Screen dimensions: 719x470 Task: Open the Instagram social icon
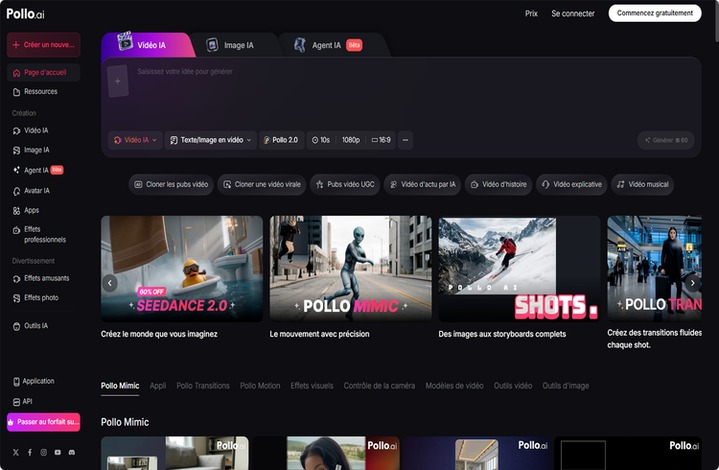pos(44,452)
